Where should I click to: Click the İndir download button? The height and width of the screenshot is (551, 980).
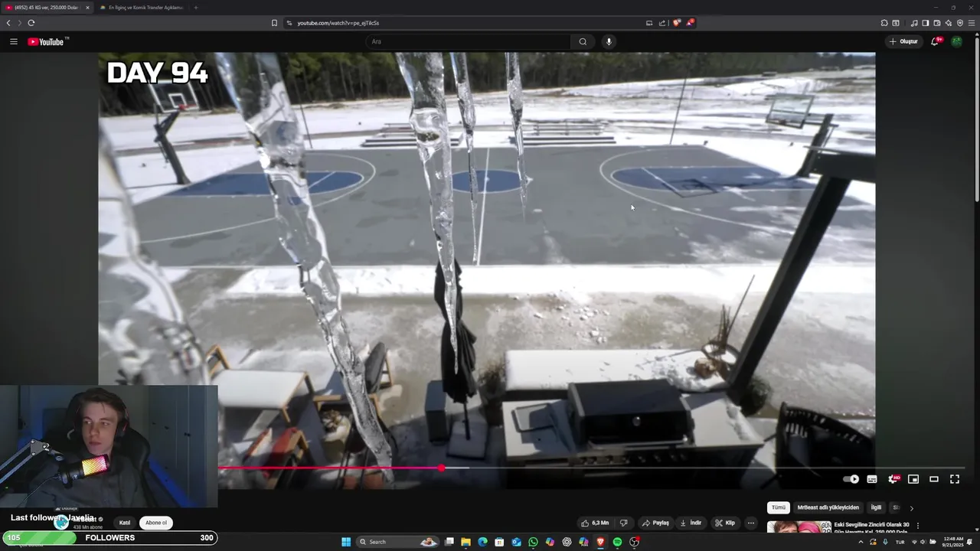(x=691, y=523)
